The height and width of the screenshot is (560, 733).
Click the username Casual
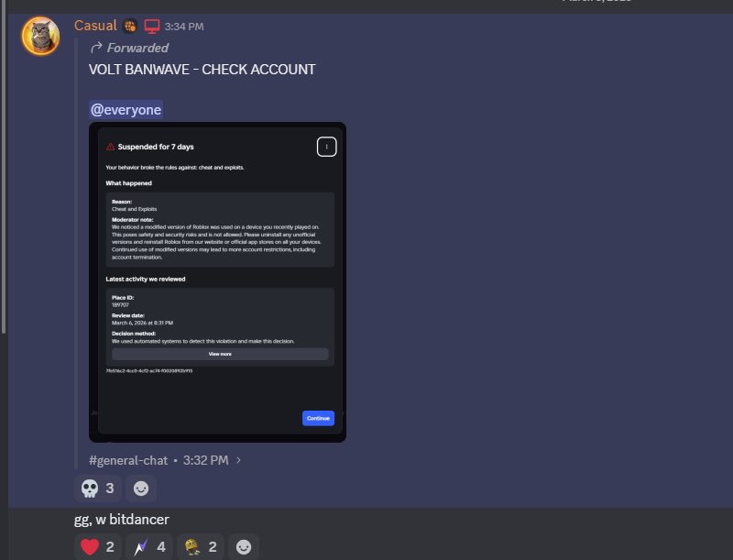[x=95, y=26]
